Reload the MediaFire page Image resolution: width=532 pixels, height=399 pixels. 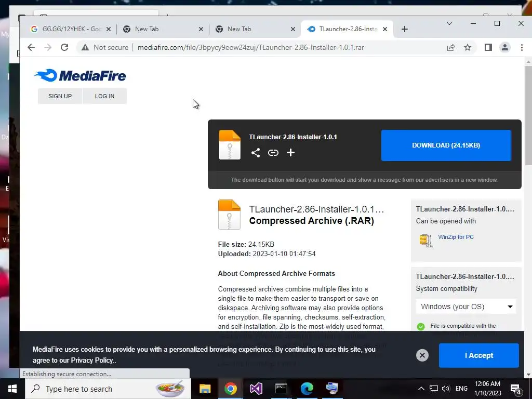coord(64,47)
